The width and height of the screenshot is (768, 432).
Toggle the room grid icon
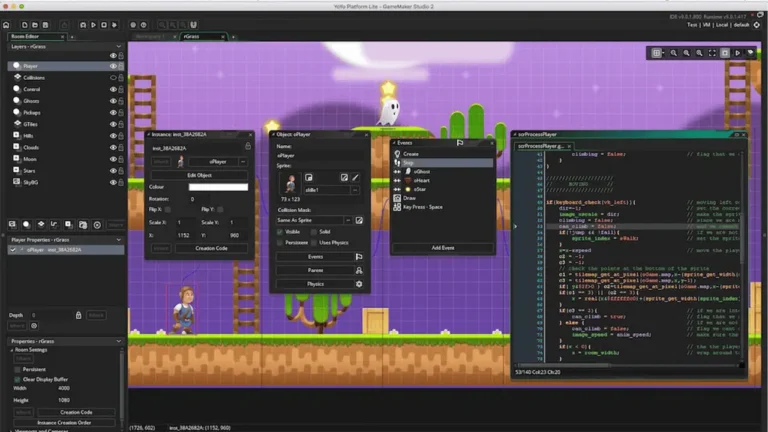tap(656, 53)
